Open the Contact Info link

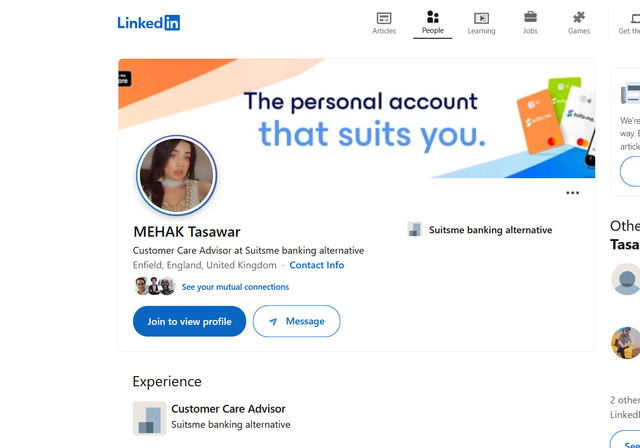tap(317, 265)
